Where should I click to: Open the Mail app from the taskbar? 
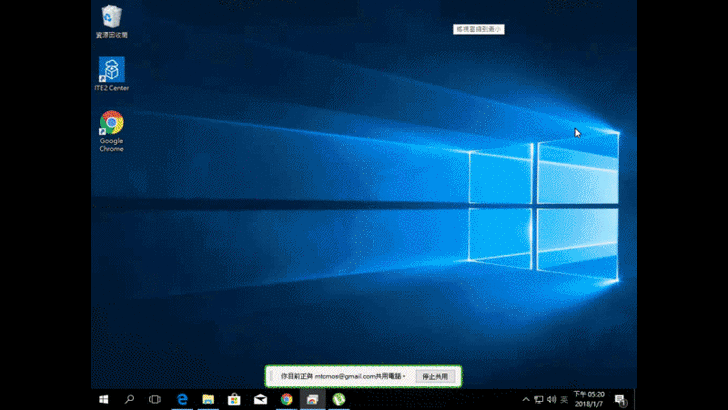[x=260, y=399]
